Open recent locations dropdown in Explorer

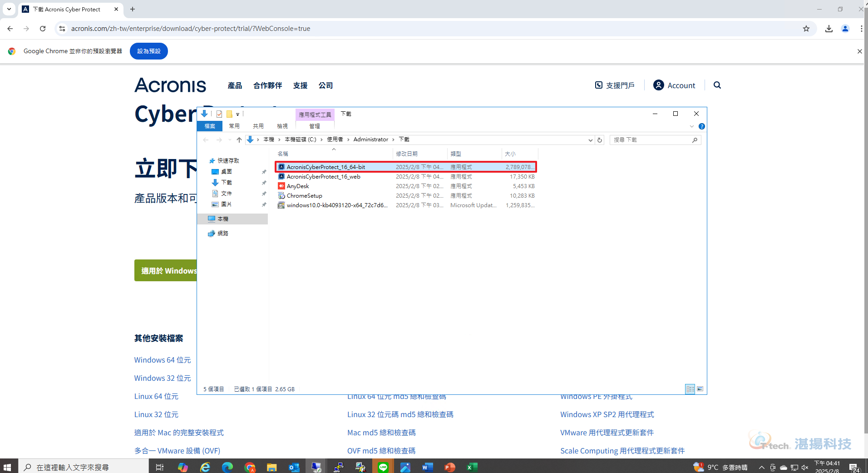[230, 139]
